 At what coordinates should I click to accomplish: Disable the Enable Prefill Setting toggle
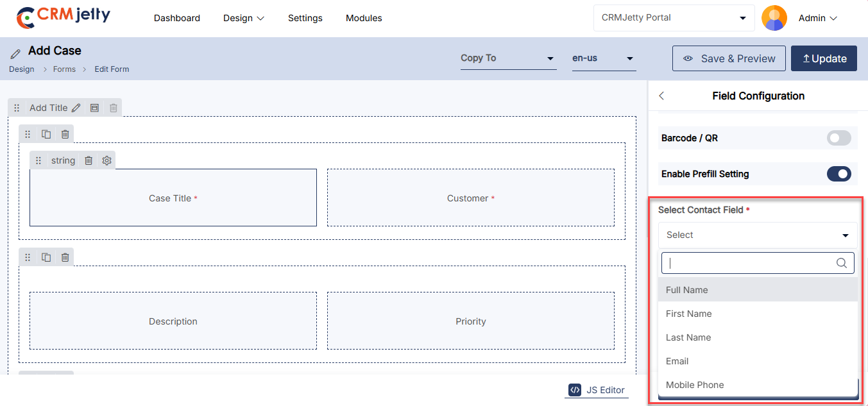[838, 174]
